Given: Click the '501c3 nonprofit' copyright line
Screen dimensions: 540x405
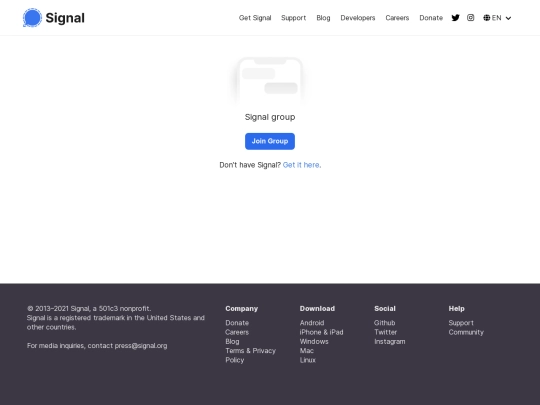Looking at the screenshot, I should [x=89, y=309].
